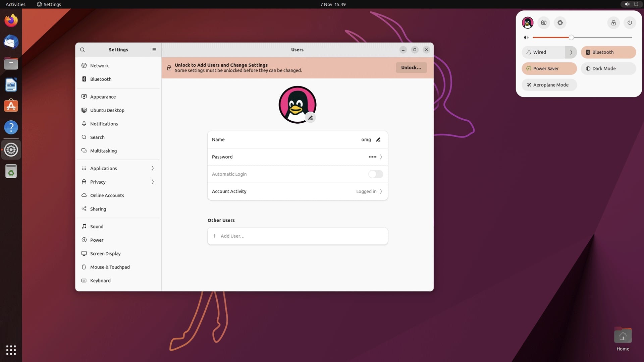
Task: Enable Dark Mode toggle
Action: (608, 69)
